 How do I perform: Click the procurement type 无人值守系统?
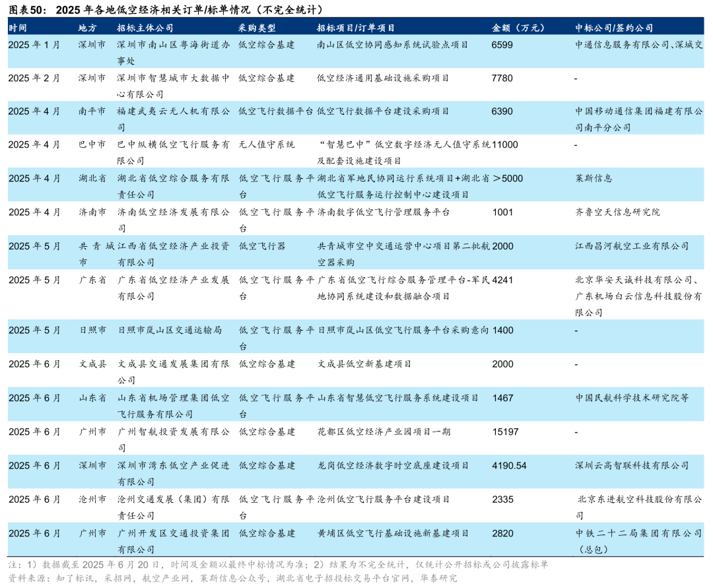point(267,145)
